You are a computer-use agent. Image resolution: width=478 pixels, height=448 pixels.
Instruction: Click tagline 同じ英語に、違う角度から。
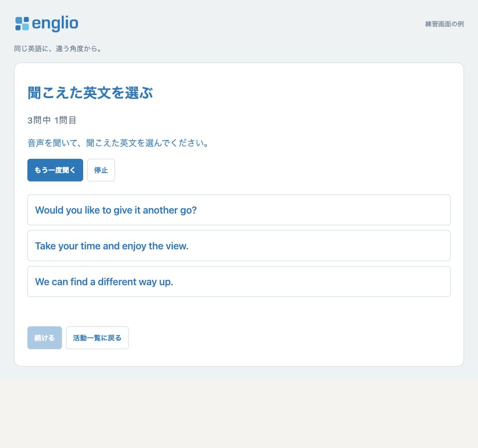(58, 49)
